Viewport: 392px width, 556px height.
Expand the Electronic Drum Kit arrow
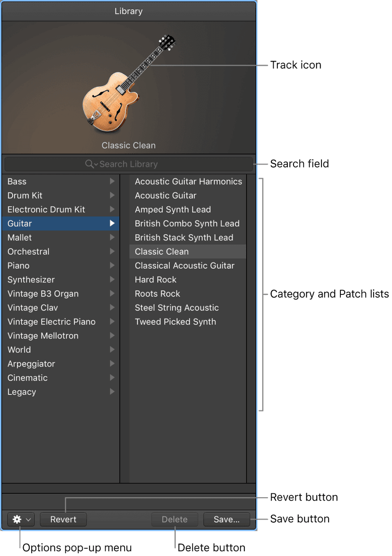click(x=112, y=209)
